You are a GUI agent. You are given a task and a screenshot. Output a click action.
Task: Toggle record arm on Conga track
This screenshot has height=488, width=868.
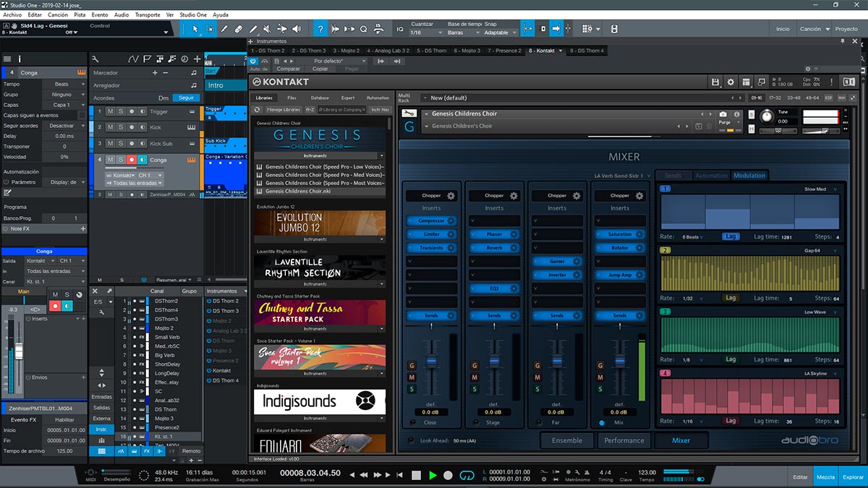tap(131, 160)
